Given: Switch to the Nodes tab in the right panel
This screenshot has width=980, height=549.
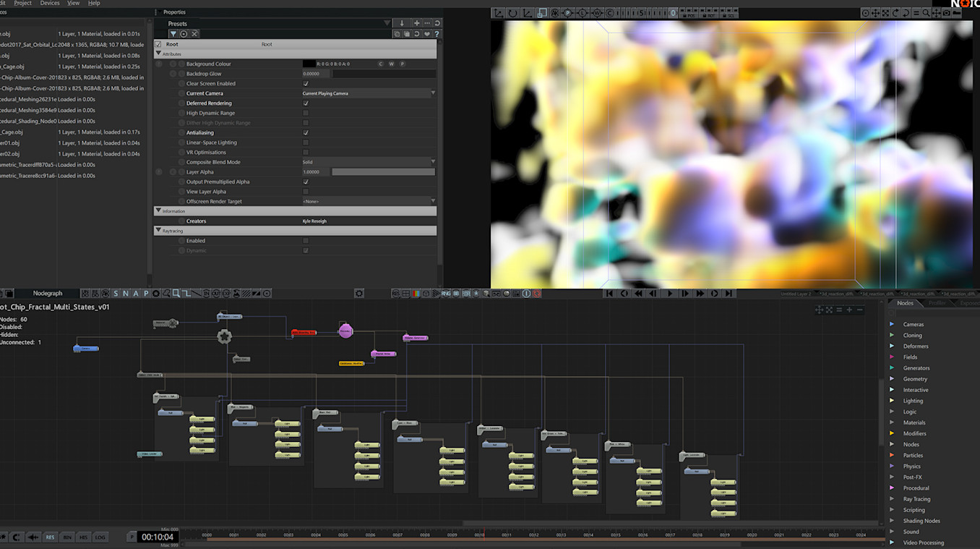Looking at the screenshot, I should [905, 303].
